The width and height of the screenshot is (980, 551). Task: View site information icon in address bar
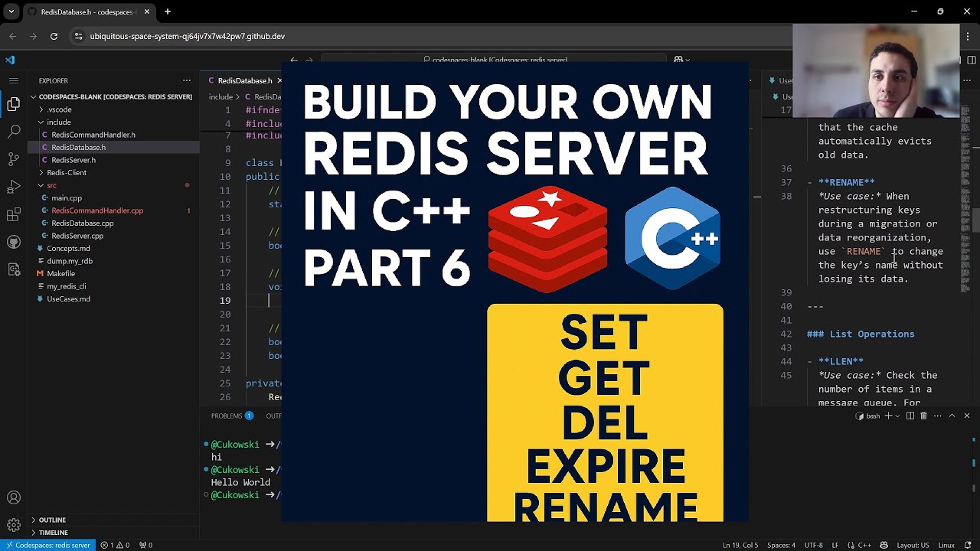78,36
